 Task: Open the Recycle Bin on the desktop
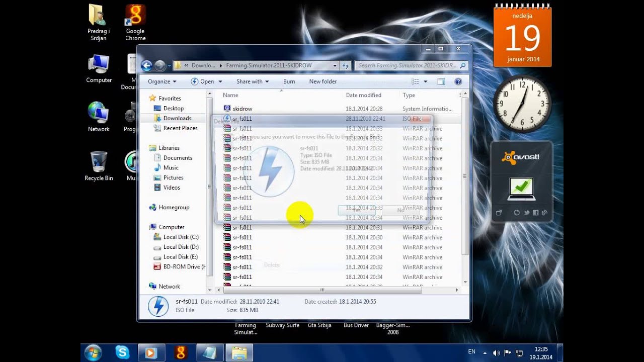click(99, 166)
